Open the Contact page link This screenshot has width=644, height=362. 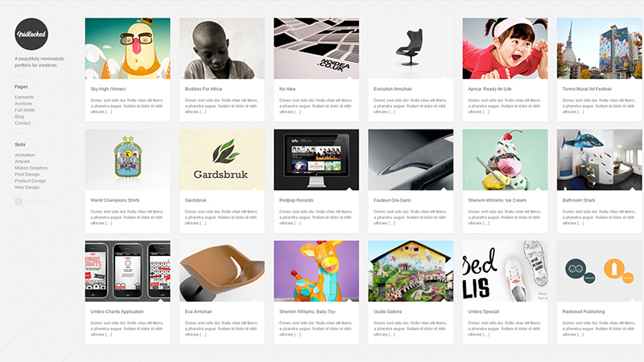click(x=23, y=123)
